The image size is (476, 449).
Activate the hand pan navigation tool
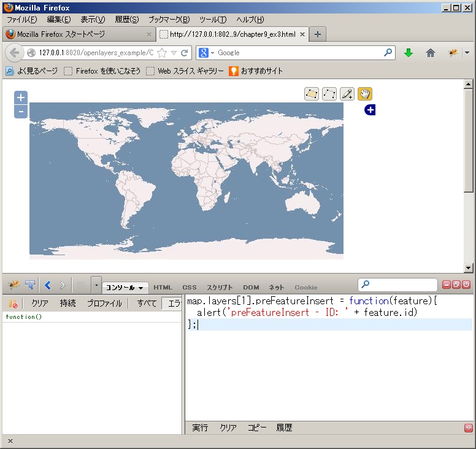click(365, 94)
